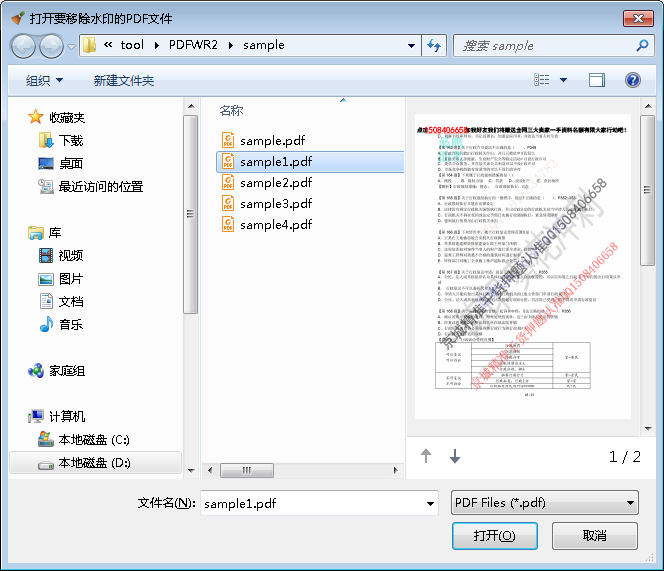The width and height of the screenshot is (664, 571).
Task: Click the refresh button beside address bar
Action: click(x=434, y=45)
